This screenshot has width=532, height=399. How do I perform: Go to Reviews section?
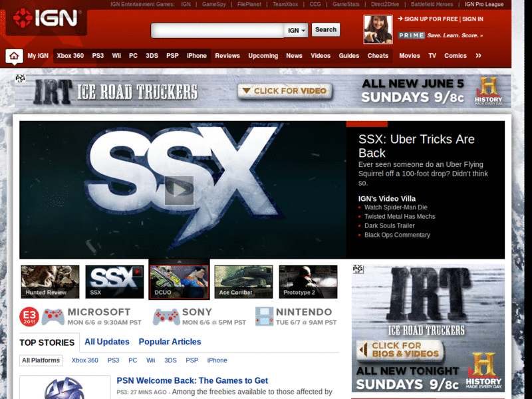[x=227, y=56]
